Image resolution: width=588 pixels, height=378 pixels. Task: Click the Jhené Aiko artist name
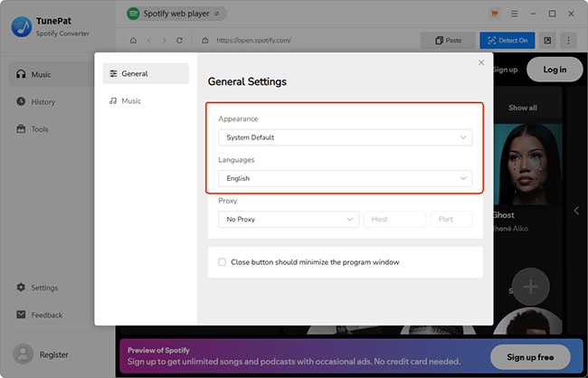pyautogui.click(x=511, y=229)
